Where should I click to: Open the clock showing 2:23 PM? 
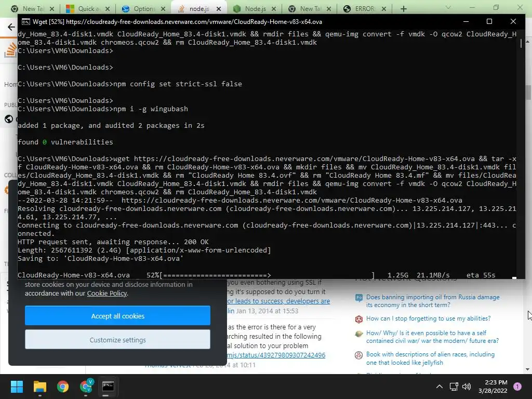point(493,387)
